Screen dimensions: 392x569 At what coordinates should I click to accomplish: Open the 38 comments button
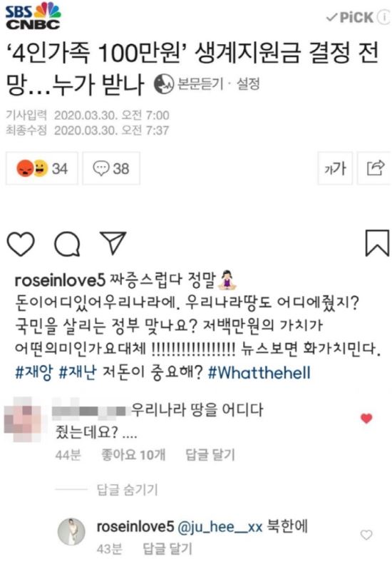(111, 168)
